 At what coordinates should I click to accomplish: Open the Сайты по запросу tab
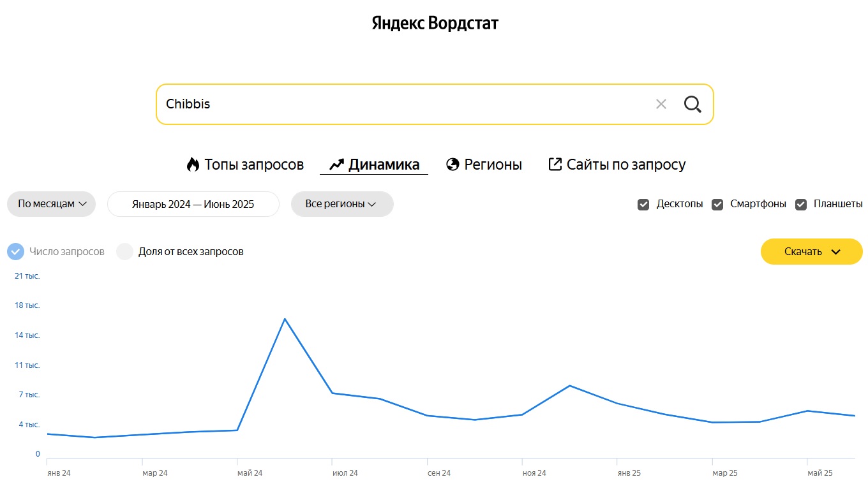pyautogui.click(x=617, y=165)
